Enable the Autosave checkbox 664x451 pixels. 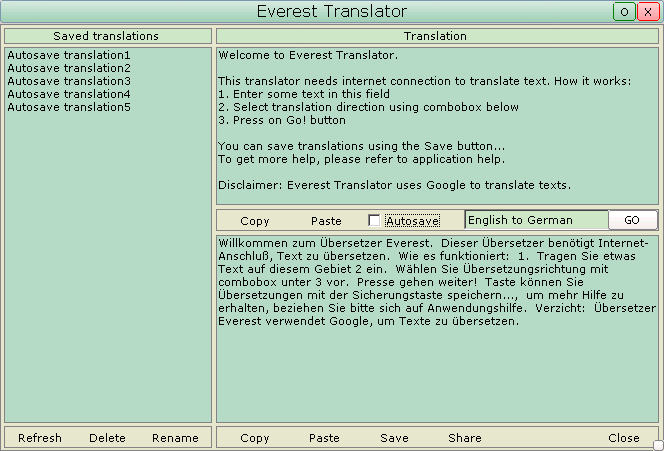(x=374, y=221)
